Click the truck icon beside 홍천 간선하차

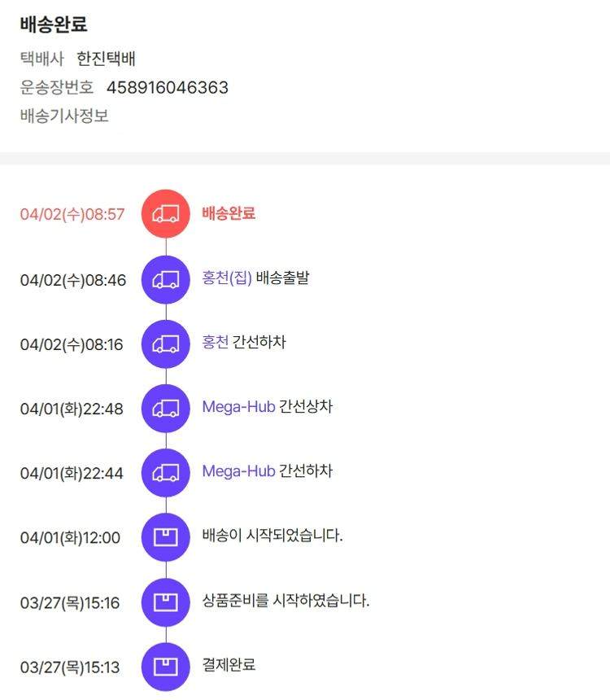coord(165,343)
